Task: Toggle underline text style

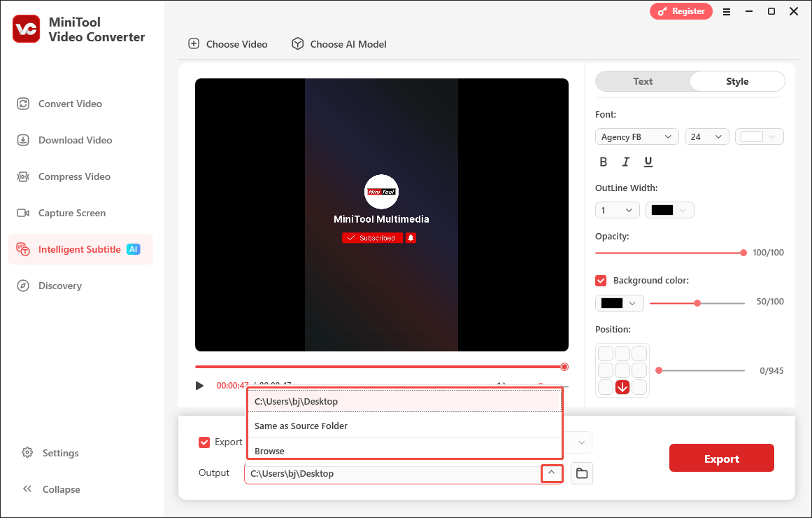Action: (x=648, y=162)
